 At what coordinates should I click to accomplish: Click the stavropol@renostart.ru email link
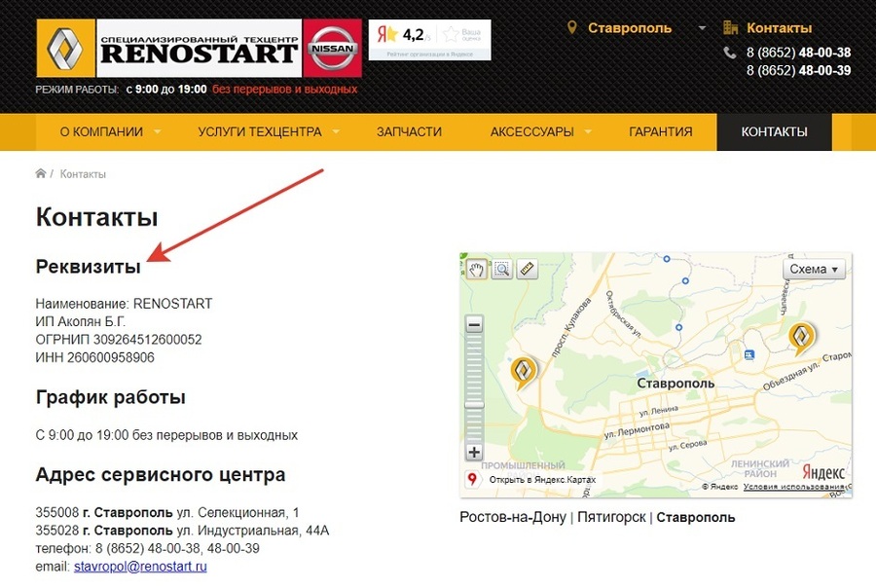(x=140, y=567)
